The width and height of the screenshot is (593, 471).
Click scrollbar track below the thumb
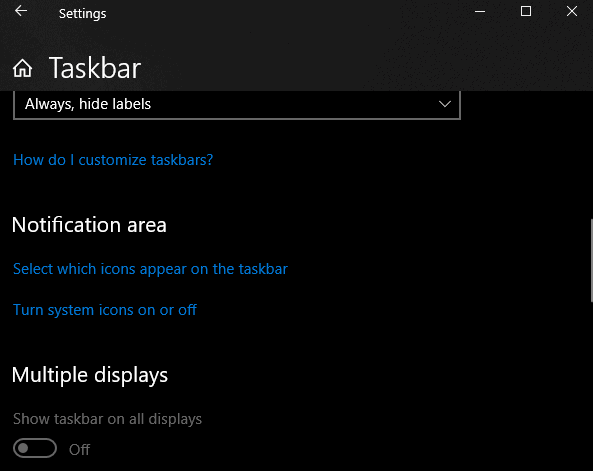[591, 386]
